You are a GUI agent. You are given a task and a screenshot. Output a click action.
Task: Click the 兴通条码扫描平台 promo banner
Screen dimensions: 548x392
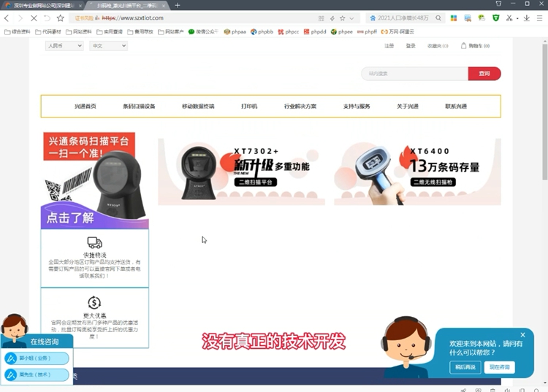point(95,180)
